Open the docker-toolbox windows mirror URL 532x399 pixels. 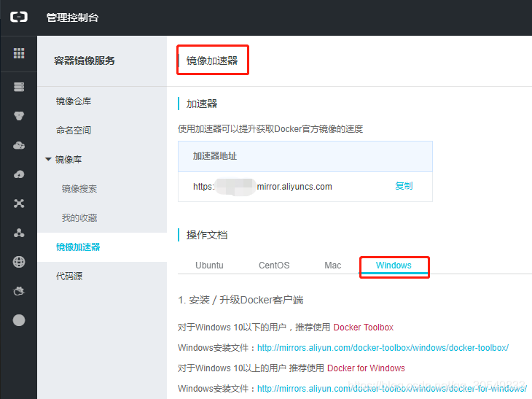click(x=383, y=348)
